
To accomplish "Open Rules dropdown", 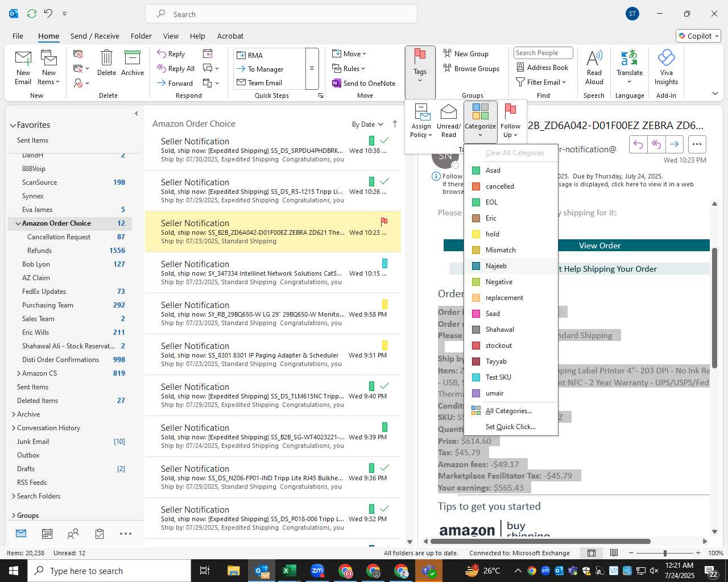I will tap(349, 68).
